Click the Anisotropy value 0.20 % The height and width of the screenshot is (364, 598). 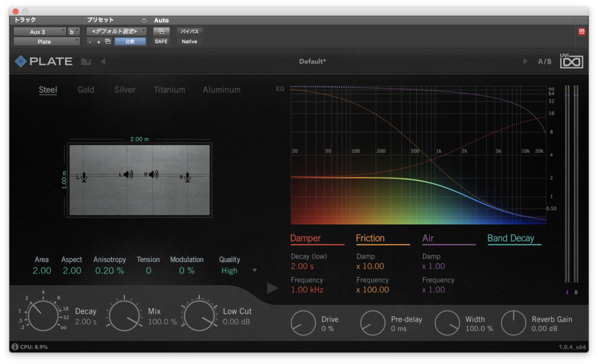coord(109,271)
